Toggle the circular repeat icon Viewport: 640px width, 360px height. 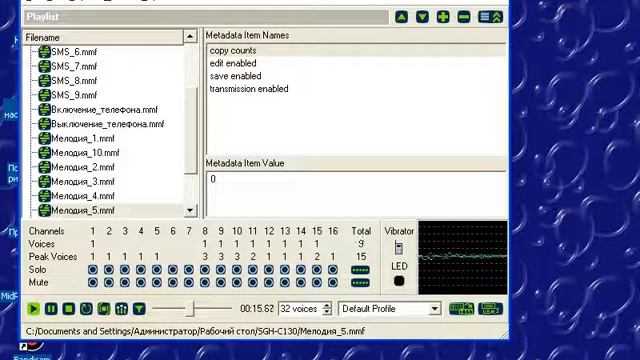pyautogui.click(x=86, y=309)
